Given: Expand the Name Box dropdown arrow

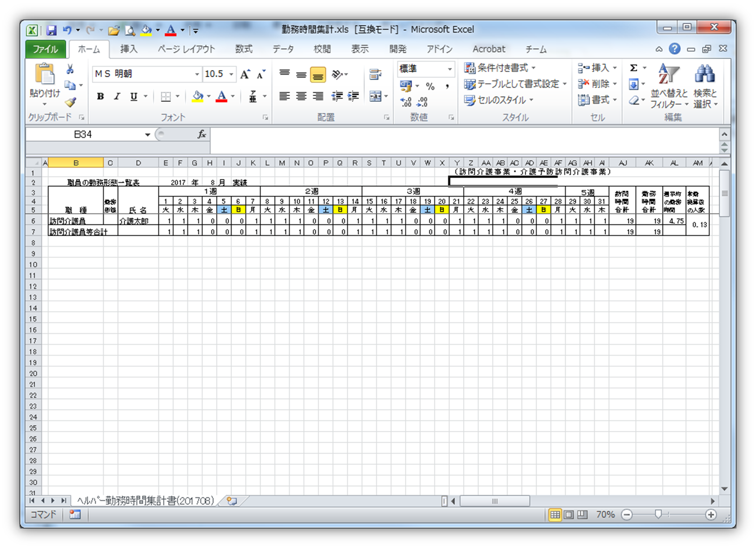Looking at the screenshot, I should coord(147,135).
